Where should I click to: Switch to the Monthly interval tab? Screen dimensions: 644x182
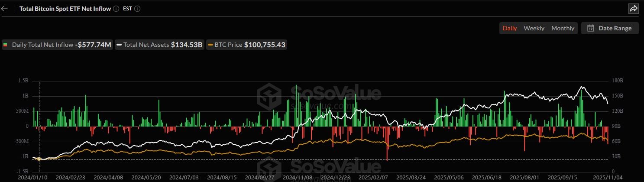pyautogui.click(x=563, y=28)
